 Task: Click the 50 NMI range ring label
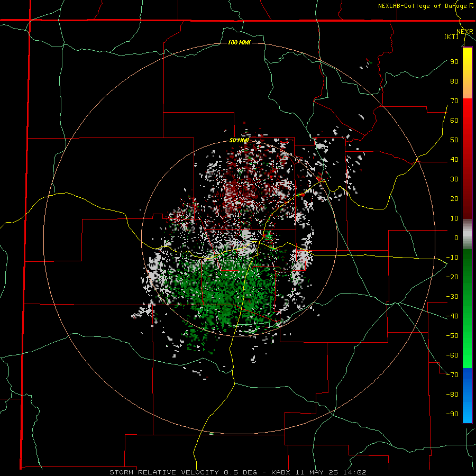pos(239,140)
